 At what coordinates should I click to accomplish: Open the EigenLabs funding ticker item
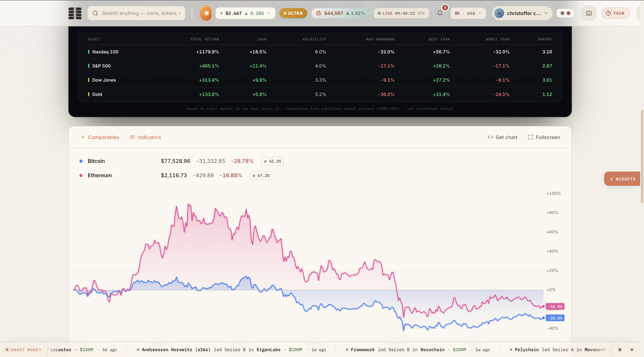point(231,350)
